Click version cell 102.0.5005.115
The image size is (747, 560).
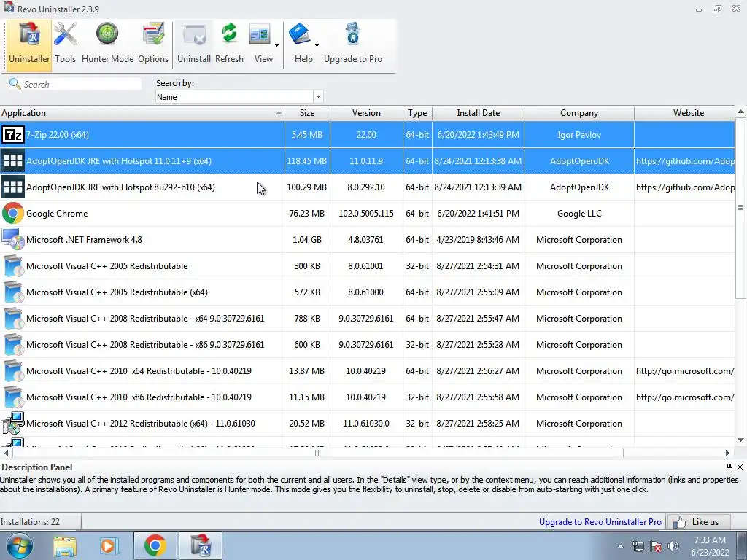(x=366, y=214)
